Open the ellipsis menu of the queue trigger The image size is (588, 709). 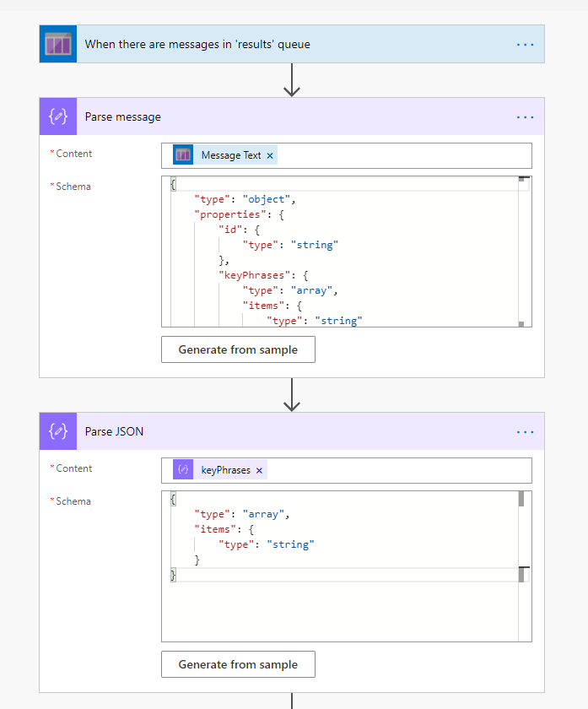click(x=526, y=45)
